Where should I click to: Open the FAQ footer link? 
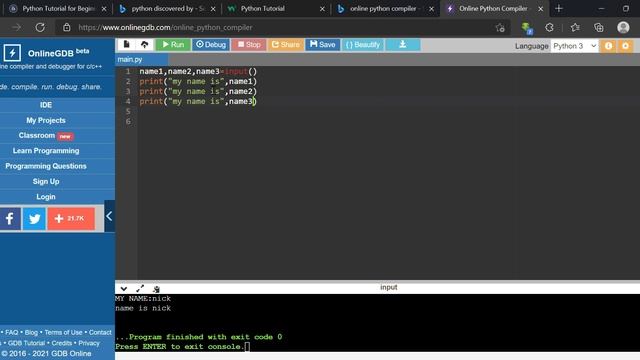11,333
